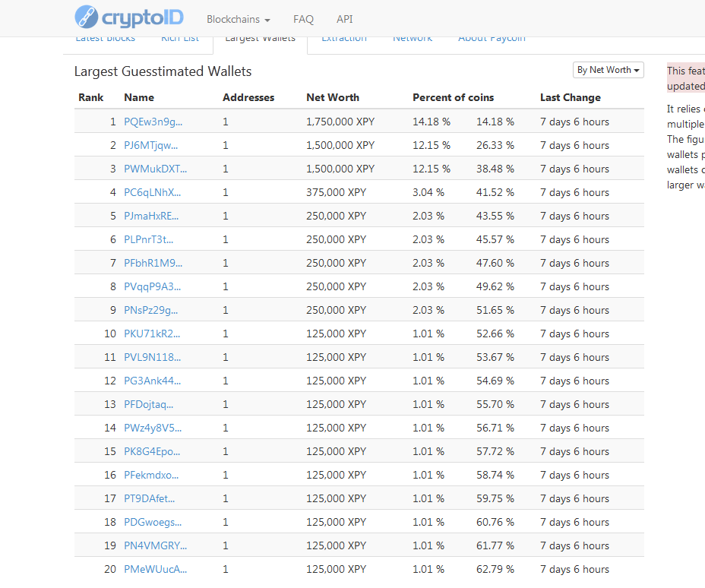This screenshot has width=705, height=588.
Task: Select the 1,750,000 XPY net worth cell
Action: click(340, 122)
